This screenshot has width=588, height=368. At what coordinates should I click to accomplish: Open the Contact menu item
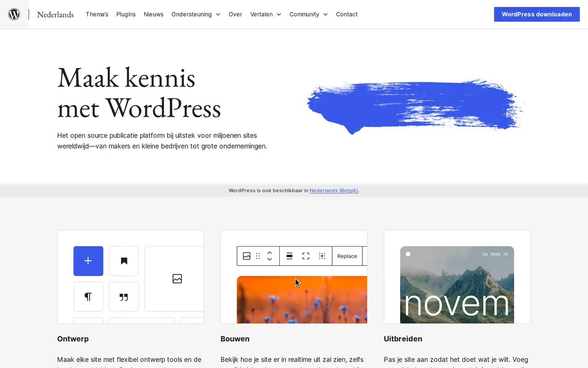[x=347, y=14]
